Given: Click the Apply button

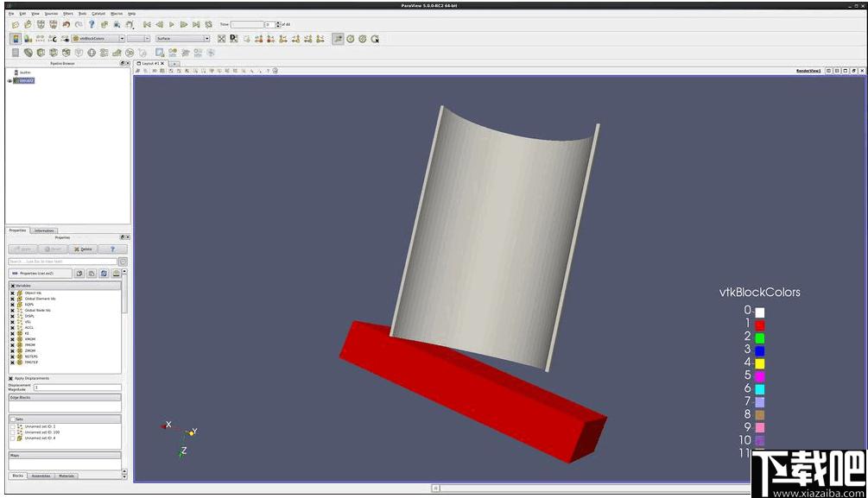Looking at the screenshot, I should [22, 249].
